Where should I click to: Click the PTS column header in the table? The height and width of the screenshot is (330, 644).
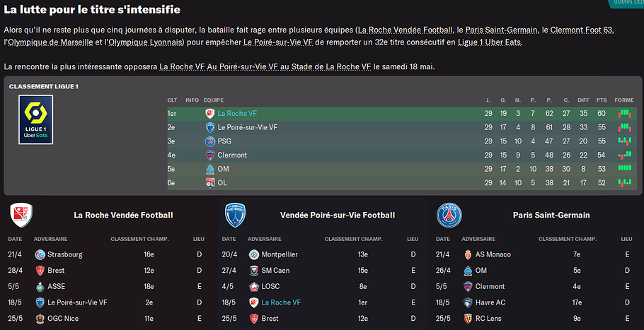click(x=603, y=100)
